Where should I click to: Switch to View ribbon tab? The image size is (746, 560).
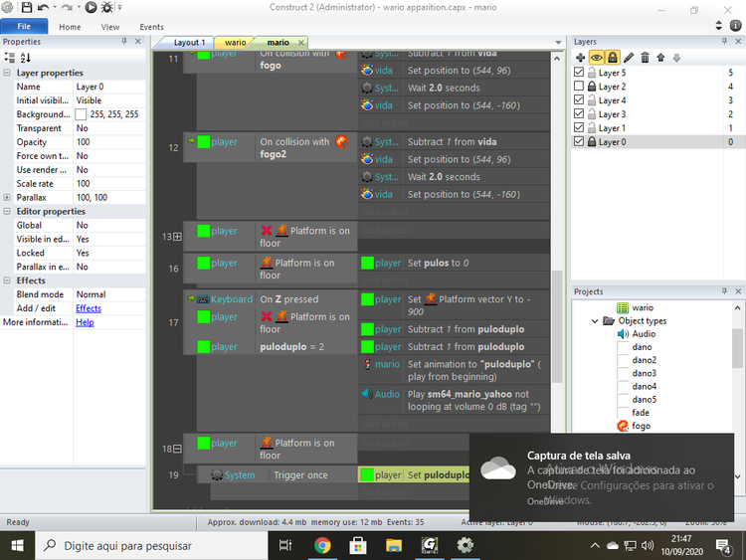coord(109,27)
